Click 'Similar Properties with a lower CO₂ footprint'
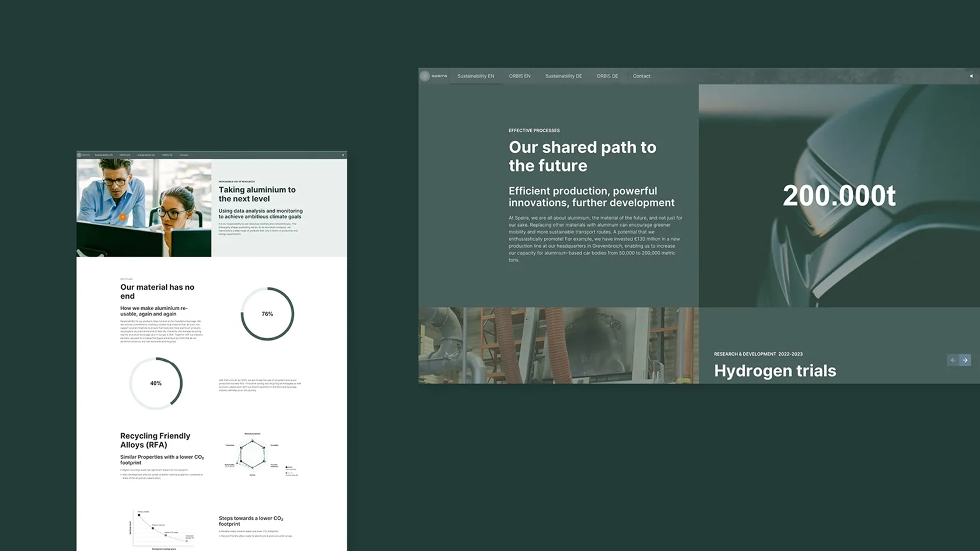The height and width of the screenshot is (551, 980). pyautogui.click(x=162, y=459)
